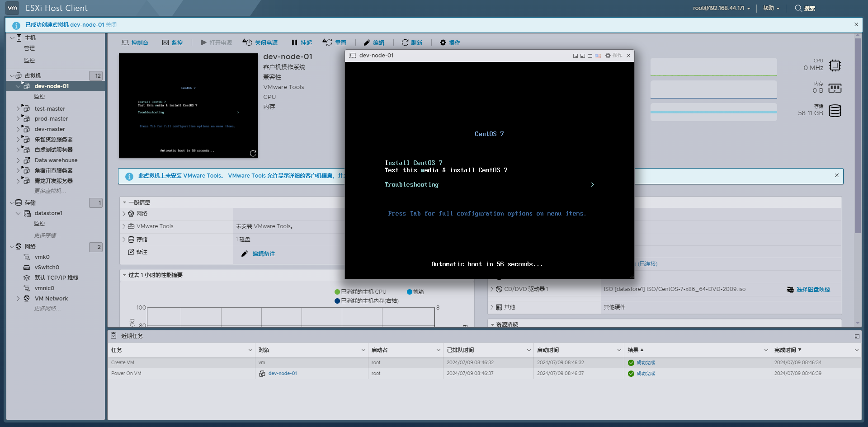Click the VMware vm logo

coord(12,8)
